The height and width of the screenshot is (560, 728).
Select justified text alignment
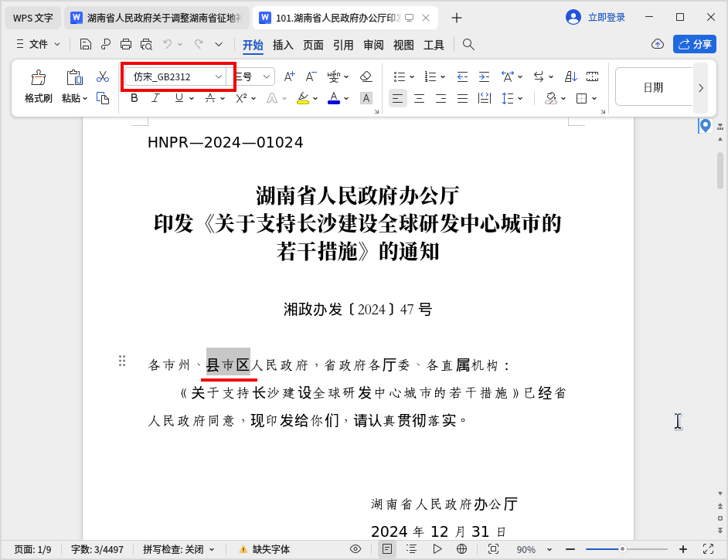(x=462, y=98)
